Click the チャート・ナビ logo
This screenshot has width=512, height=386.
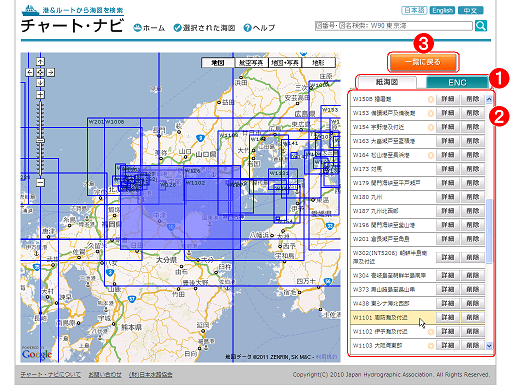pyautogui.click(x=73, y=20)
